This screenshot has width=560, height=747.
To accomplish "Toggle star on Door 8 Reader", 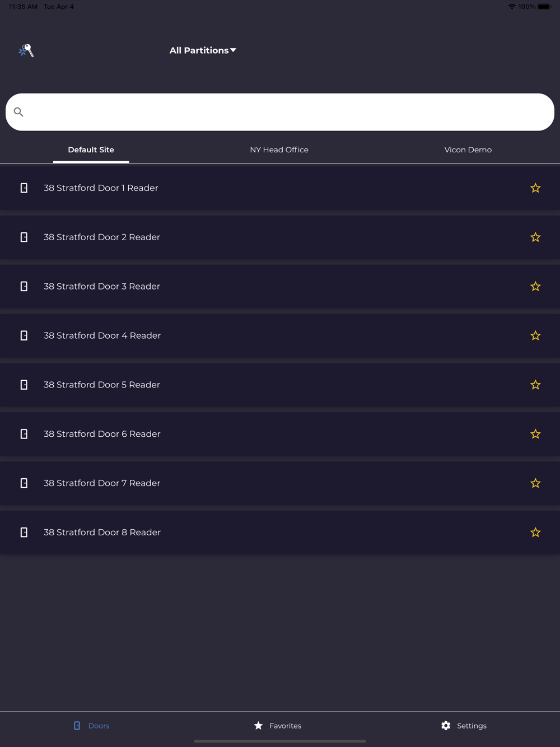I will (x=535, y=533).
